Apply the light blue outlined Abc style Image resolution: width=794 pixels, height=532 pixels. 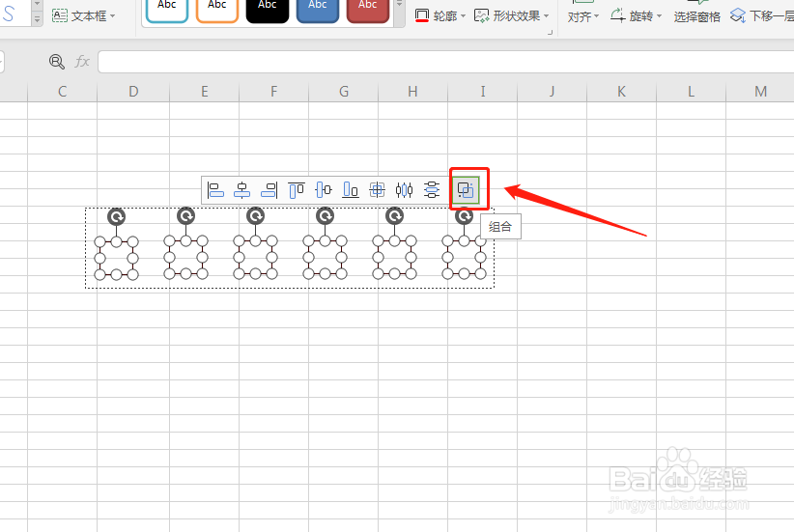[166, 10]
